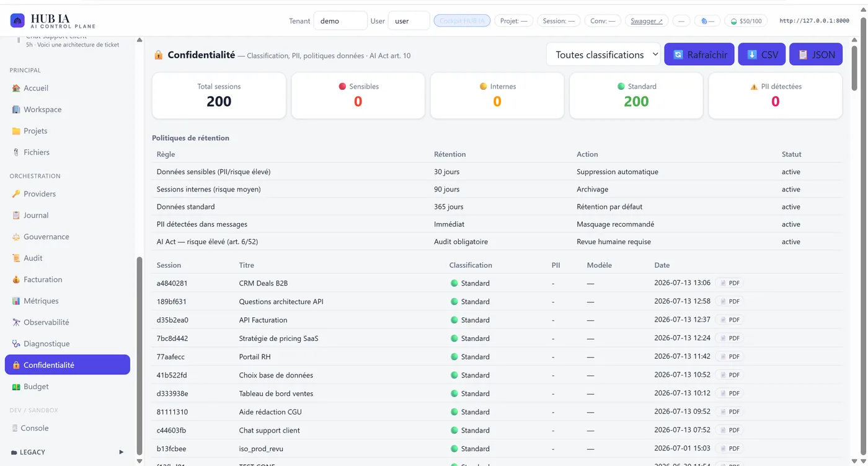
Task: Download PDF for Choix base de données
Action: coord(730,375)
